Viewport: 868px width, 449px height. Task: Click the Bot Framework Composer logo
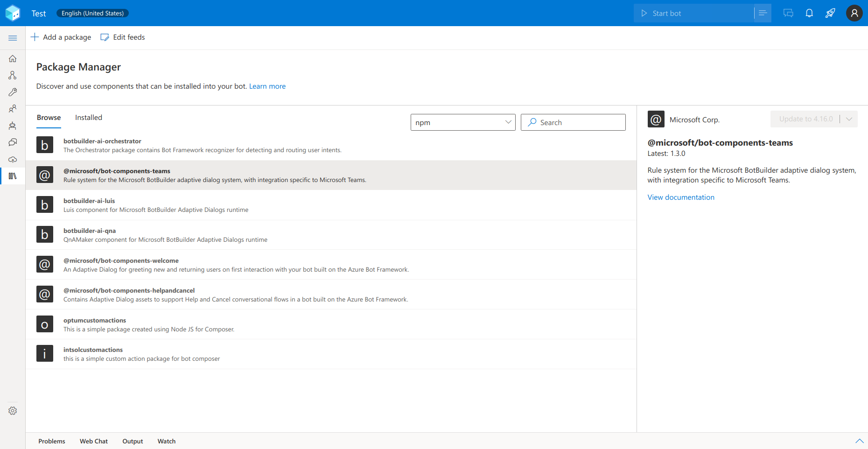pyautogui.click(x=13, y=13)
